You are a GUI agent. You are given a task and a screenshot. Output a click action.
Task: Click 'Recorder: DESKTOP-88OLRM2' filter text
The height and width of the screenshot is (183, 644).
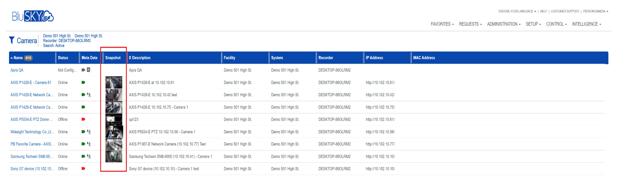point(67,41)
